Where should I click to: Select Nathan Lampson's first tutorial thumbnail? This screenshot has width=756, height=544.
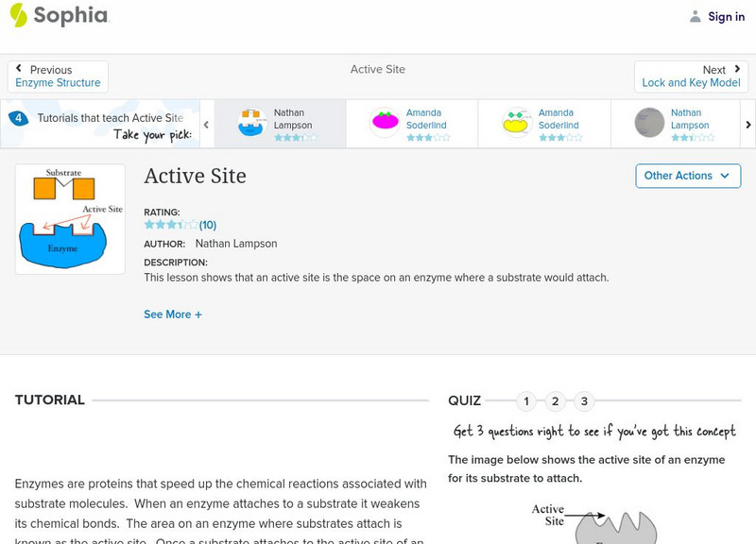251,124
